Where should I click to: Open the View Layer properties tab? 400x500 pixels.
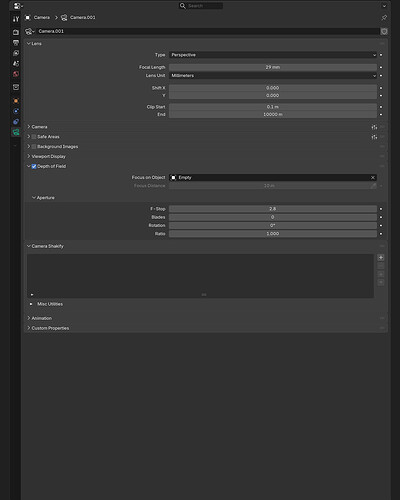click(x=16, y=53)
